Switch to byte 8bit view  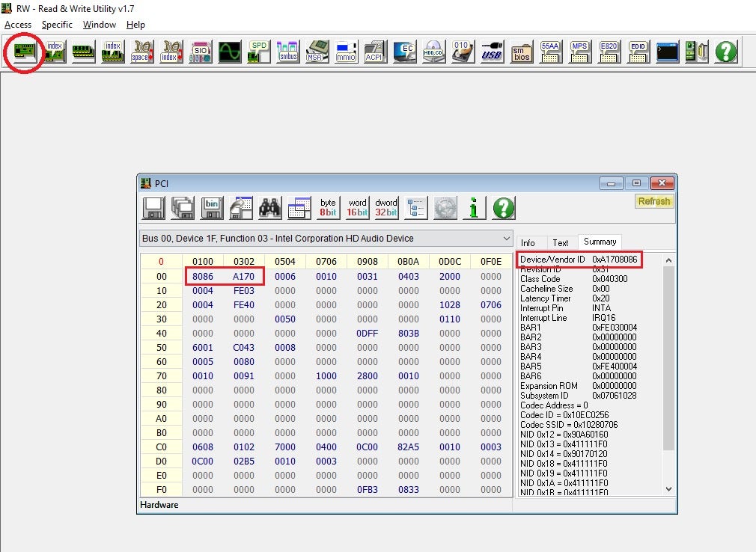pyautogui.click(x=328, y=208)
